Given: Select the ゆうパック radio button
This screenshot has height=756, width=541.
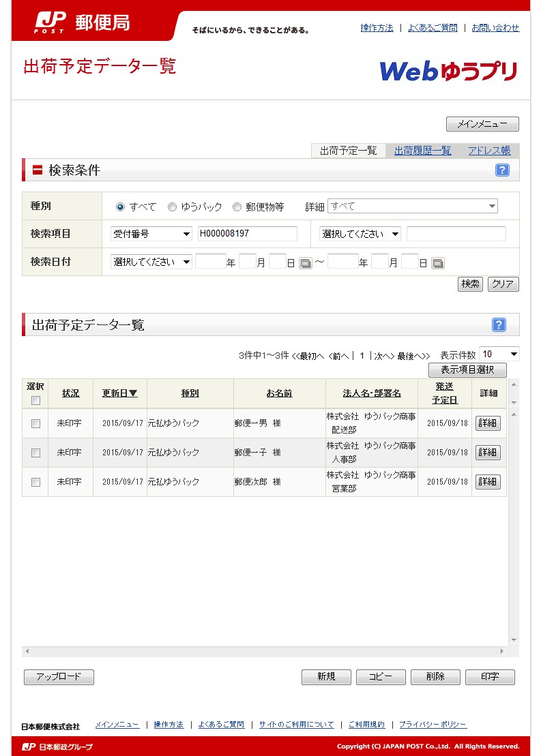Looking at the screenshot, I should coord(173,207).
